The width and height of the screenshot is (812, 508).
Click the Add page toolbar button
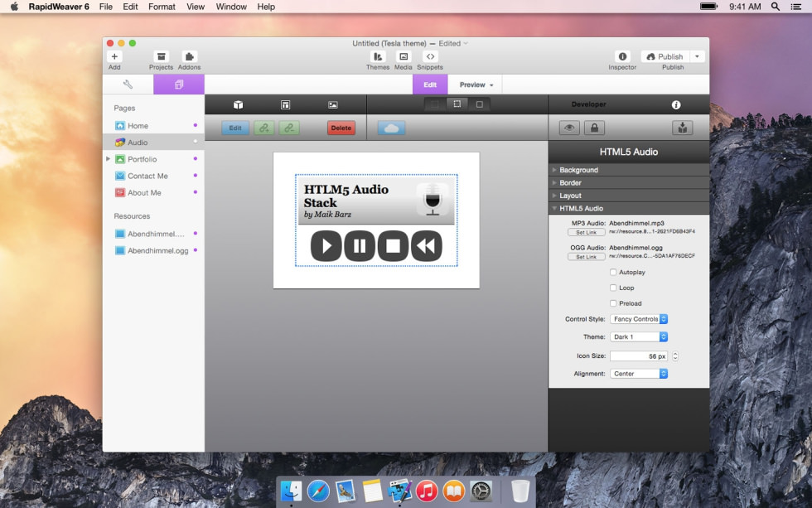[x=114, y=57]
